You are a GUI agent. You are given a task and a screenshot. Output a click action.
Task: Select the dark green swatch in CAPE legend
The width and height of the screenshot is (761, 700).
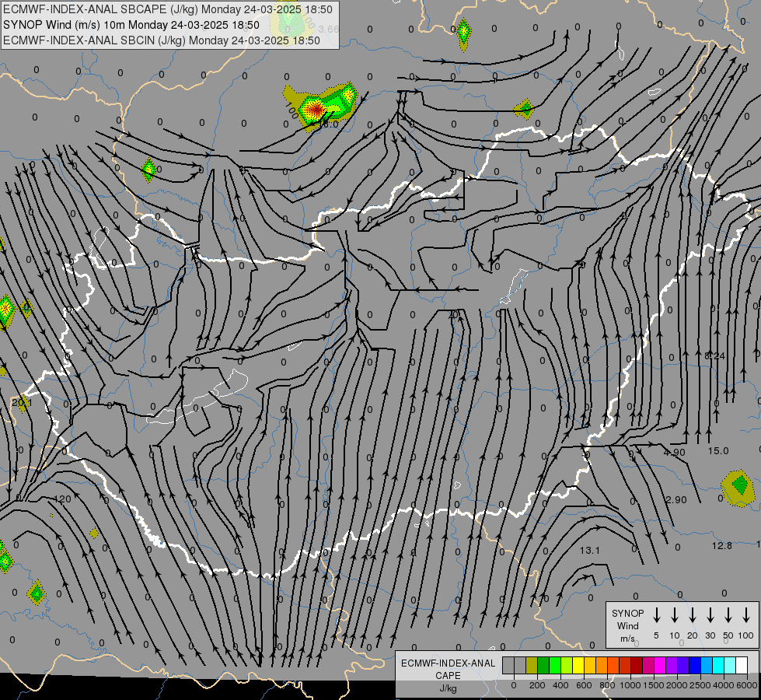pyautogui.click(x=543, y=665)
